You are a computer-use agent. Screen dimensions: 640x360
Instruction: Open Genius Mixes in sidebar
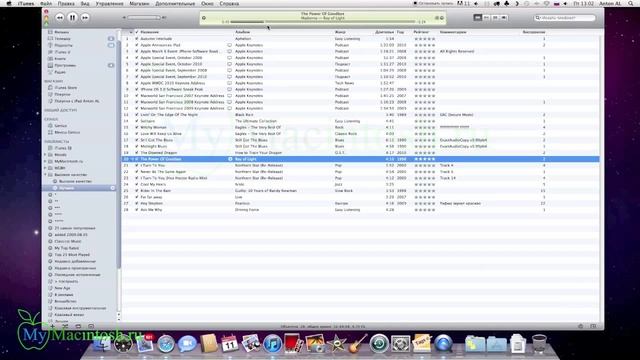click(x=67, y=132)
